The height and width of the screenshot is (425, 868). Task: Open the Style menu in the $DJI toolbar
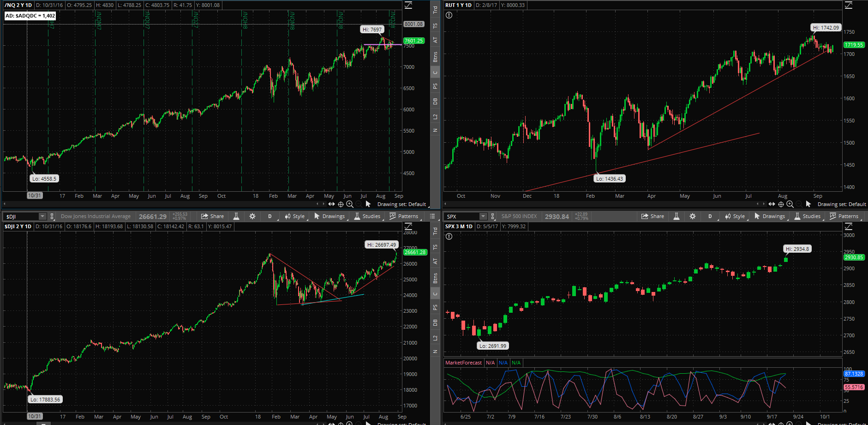point(295,216)
